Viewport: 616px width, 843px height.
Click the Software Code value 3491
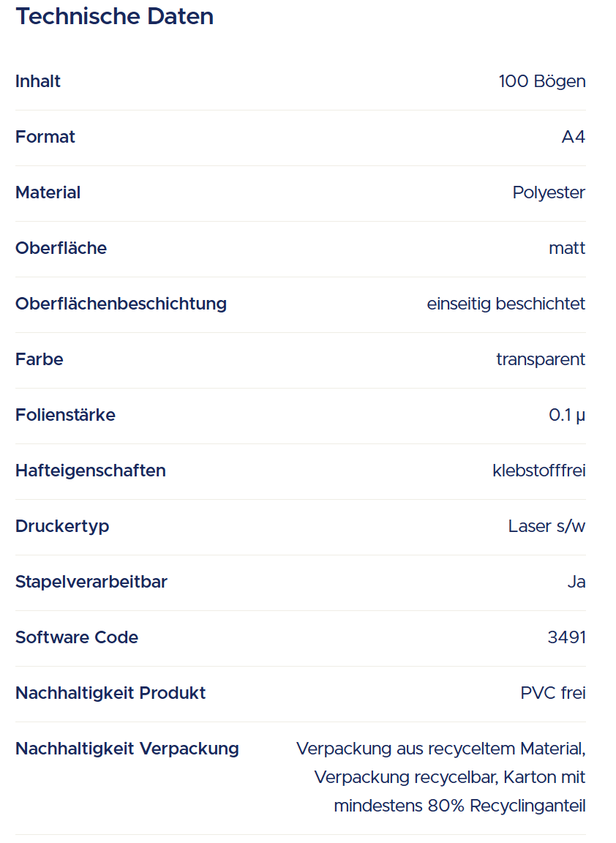point(566,637)
